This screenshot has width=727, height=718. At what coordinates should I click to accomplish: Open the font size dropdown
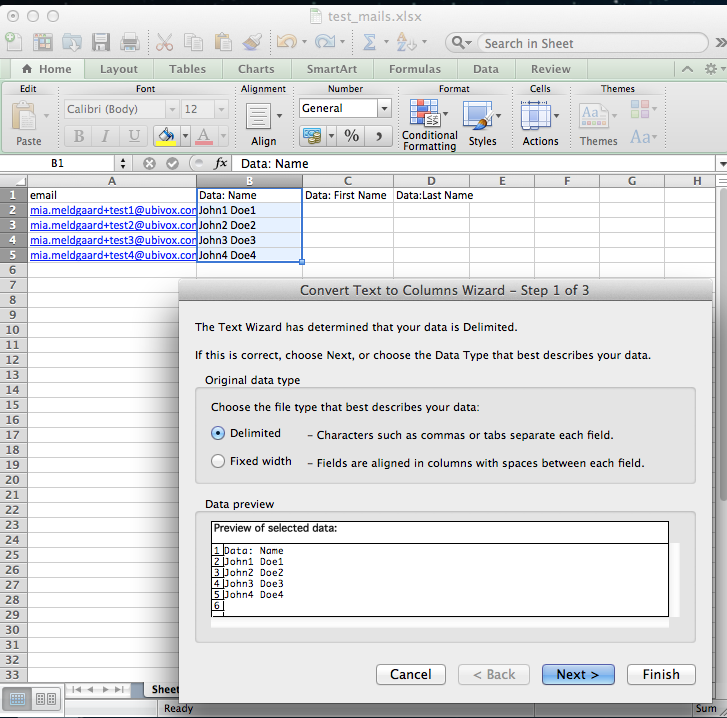click(x=221, y=109)
